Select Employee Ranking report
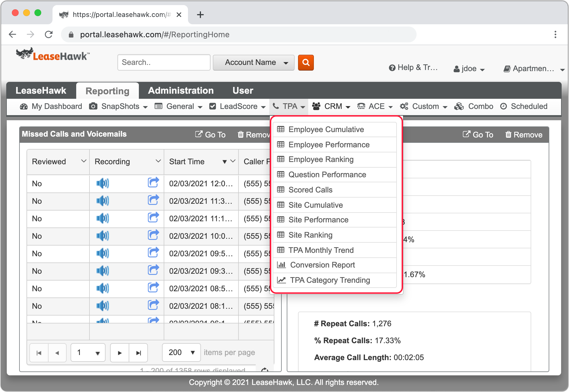 pos(335,159)
